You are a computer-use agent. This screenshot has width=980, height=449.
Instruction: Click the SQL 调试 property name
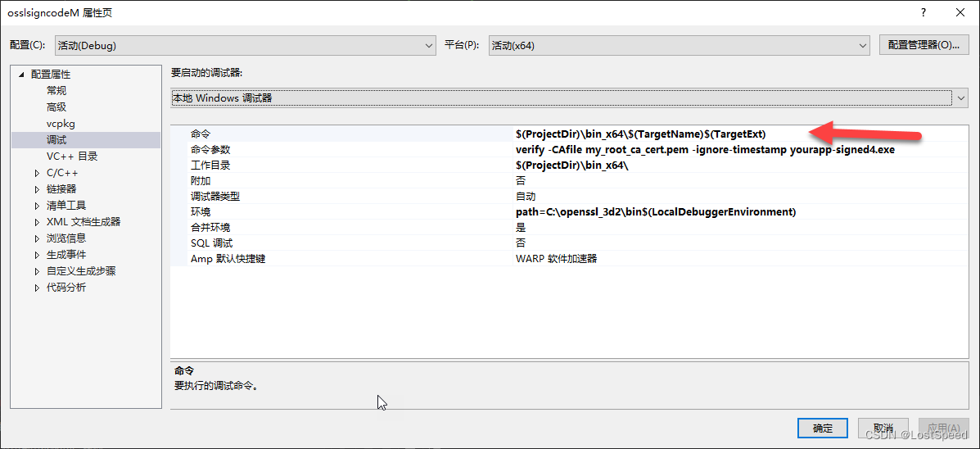pyautogui.click(x=212, y=243)
